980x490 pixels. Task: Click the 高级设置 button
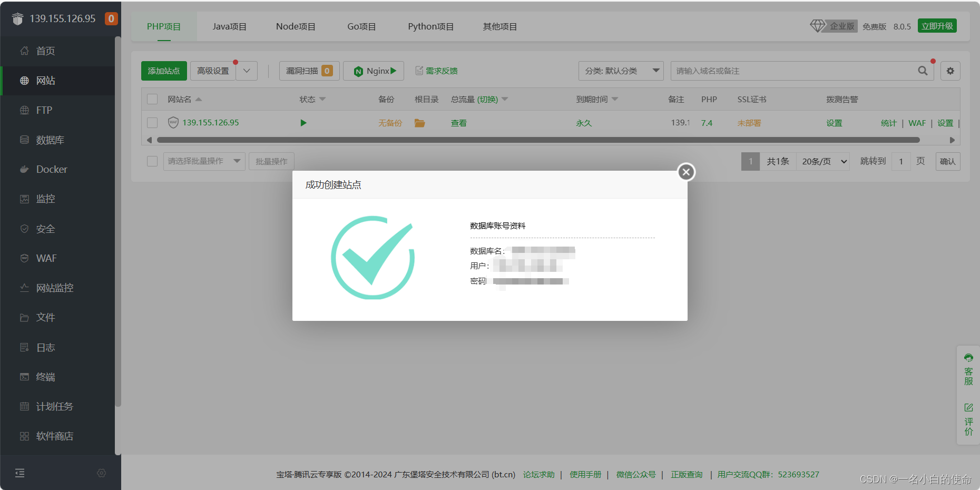click(x=213, y=71)
